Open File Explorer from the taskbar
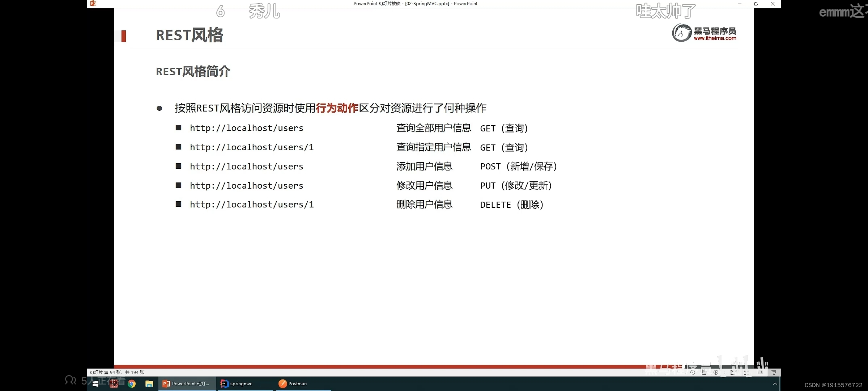The image size is (868, 391). pos(149,384)
